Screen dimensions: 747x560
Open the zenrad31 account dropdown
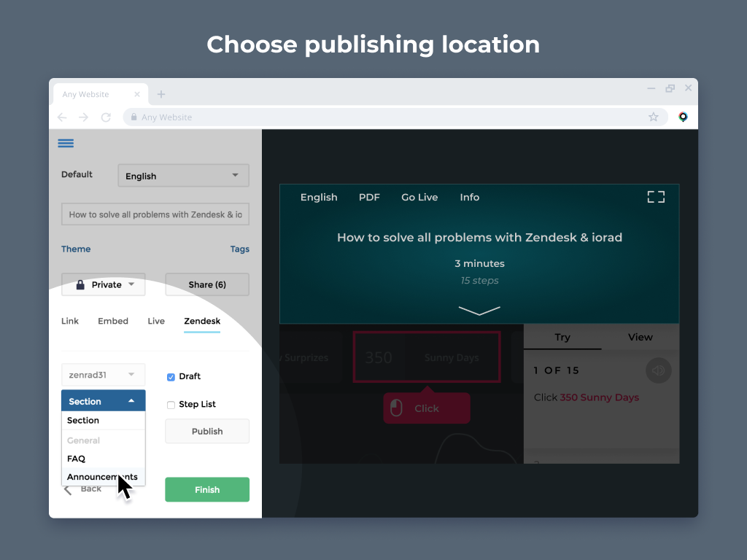pyautogui.click(x=103, y=375)
